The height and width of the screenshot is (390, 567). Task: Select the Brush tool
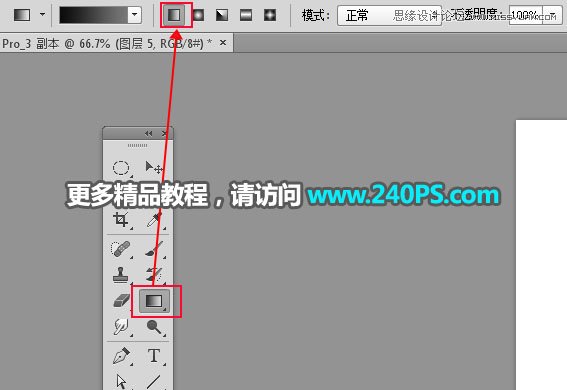pos(154,249)
